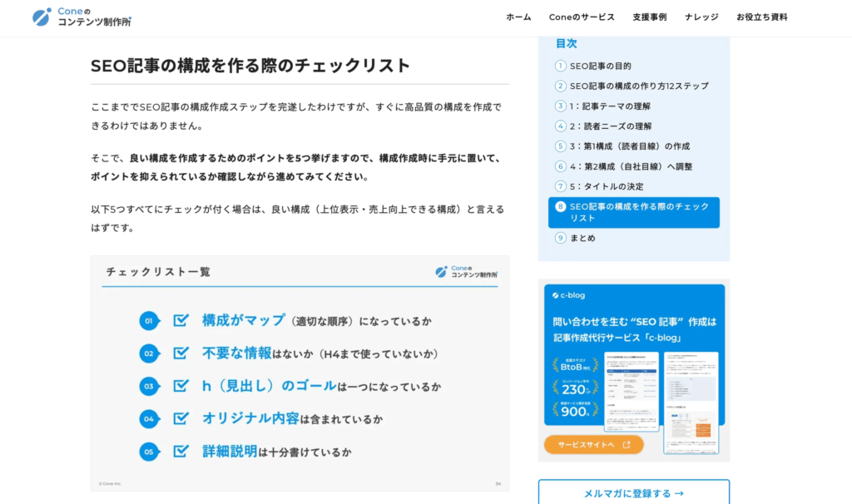Click the circled number 9 icon in 目次
Screen dimensions: 852x504
(x=560, y=238)
